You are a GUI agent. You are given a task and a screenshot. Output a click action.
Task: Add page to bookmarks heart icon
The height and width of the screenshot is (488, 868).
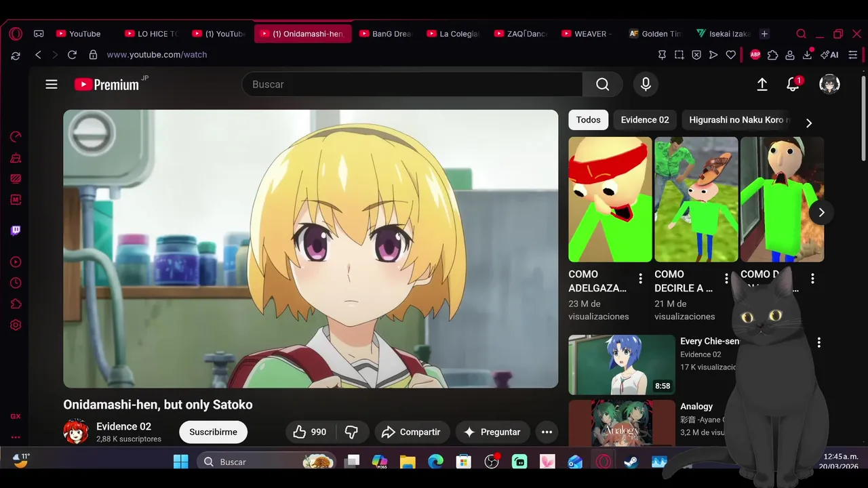click(730, 55)
